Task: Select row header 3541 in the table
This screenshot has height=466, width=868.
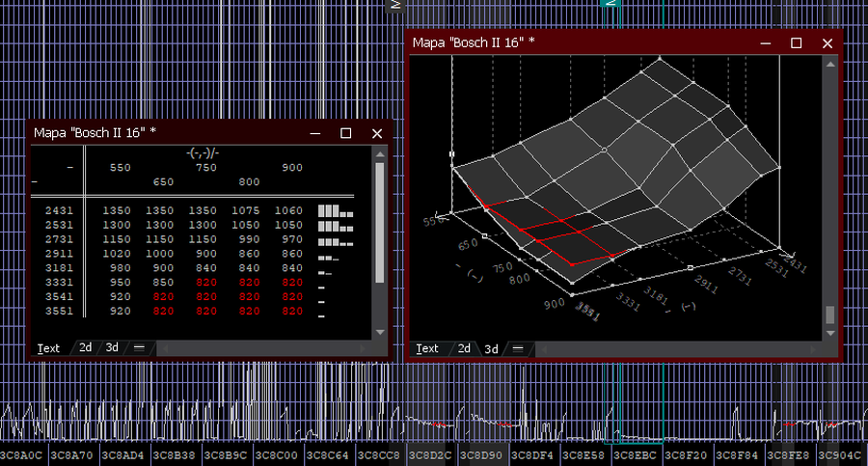Action: point(59,297)
